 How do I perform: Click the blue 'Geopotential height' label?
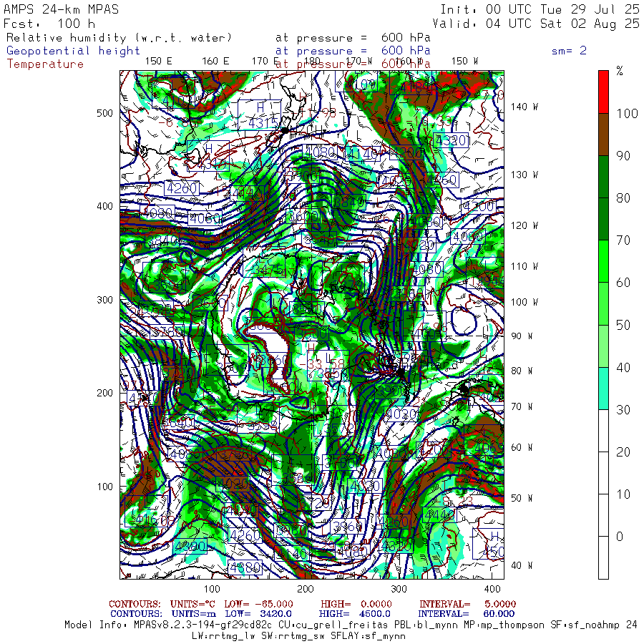[73, 51]
